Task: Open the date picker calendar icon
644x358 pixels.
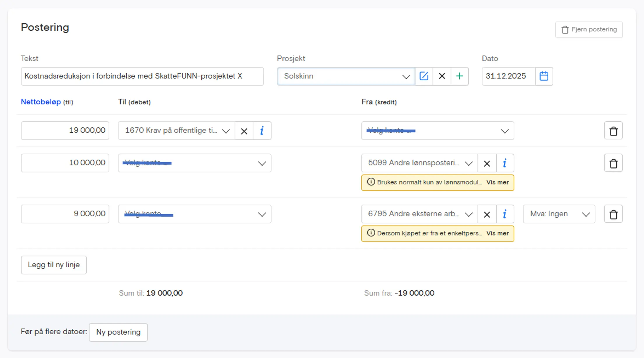Action: point(544,76)
